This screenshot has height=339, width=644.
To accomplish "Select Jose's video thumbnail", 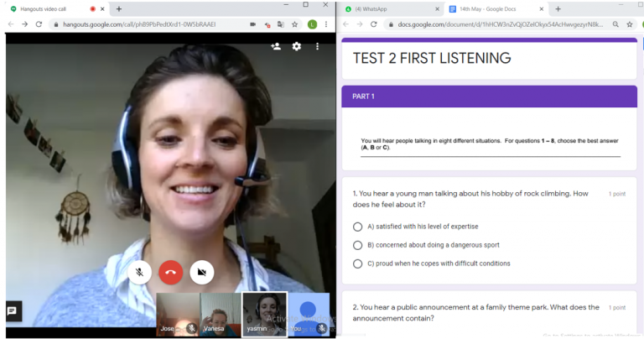I will (178, 314).
